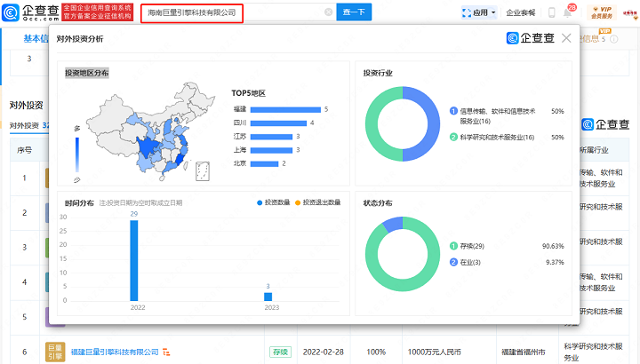This screenshot has height=364, width=640.
Task: Open the 应用 dropdown menu
Action: tap(479, 12)
